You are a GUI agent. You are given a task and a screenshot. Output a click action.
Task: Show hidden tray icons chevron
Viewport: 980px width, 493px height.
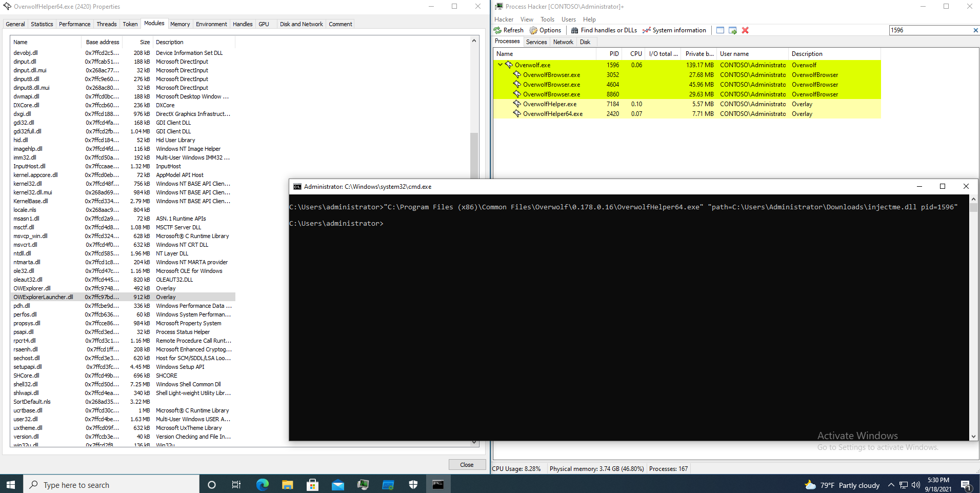click(x=891, y=485)
